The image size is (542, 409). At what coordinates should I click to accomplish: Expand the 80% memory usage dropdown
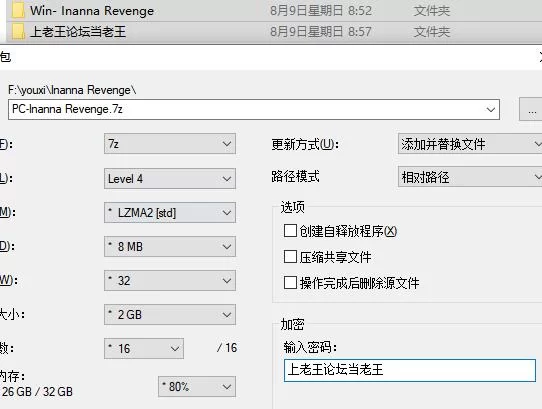pos(197,386)
